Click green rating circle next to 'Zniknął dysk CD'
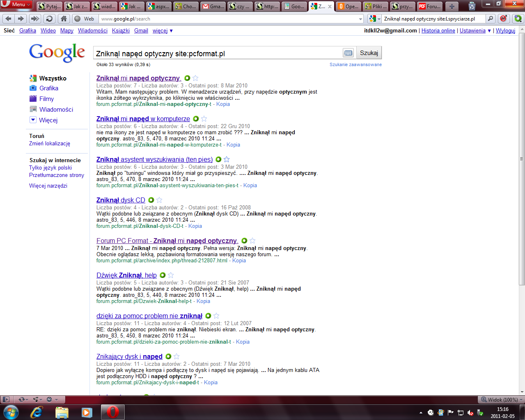Image resolution: width=525 pixels, height=420 pixels. [151, 200]
